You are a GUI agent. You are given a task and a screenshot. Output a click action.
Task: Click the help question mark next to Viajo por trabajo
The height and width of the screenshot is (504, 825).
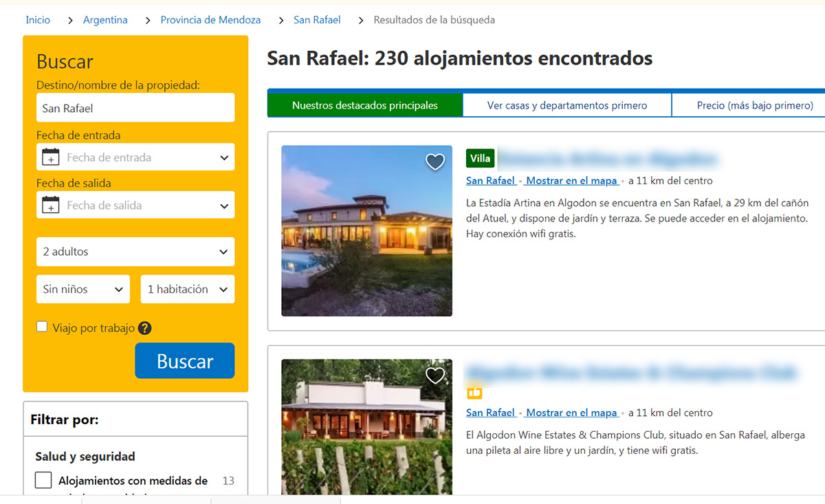144,328
